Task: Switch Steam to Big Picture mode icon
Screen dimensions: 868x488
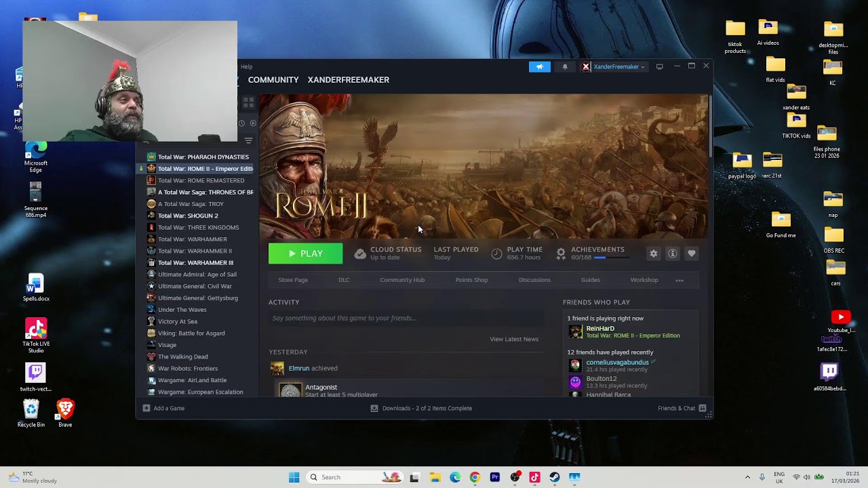Action: tap(659, 66)
